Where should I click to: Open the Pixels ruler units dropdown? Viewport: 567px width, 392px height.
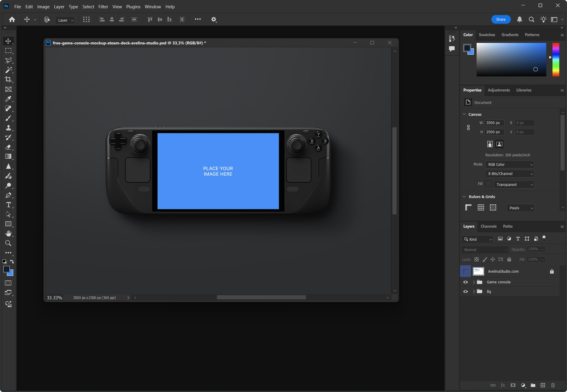coord(520,208)
